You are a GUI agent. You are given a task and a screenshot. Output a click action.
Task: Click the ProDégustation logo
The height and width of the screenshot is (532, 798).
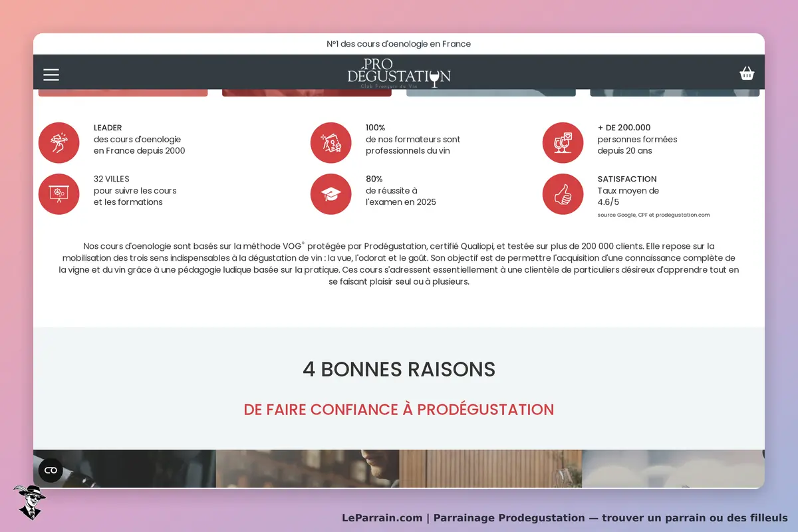399,73
